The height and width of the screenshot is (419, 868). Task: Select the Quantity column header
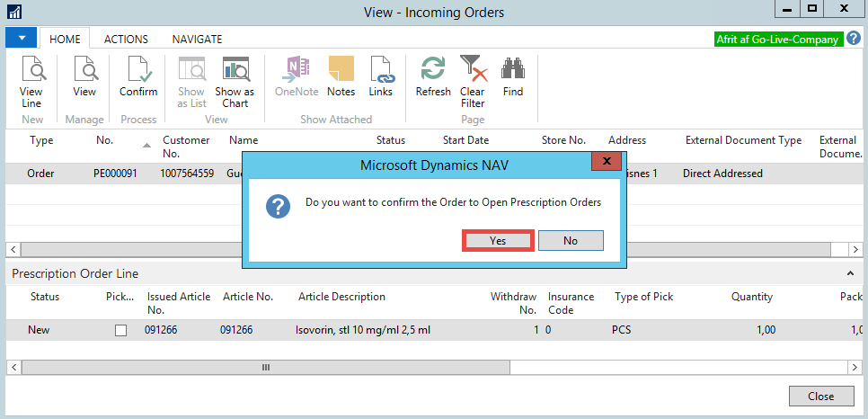click(752, 297)
